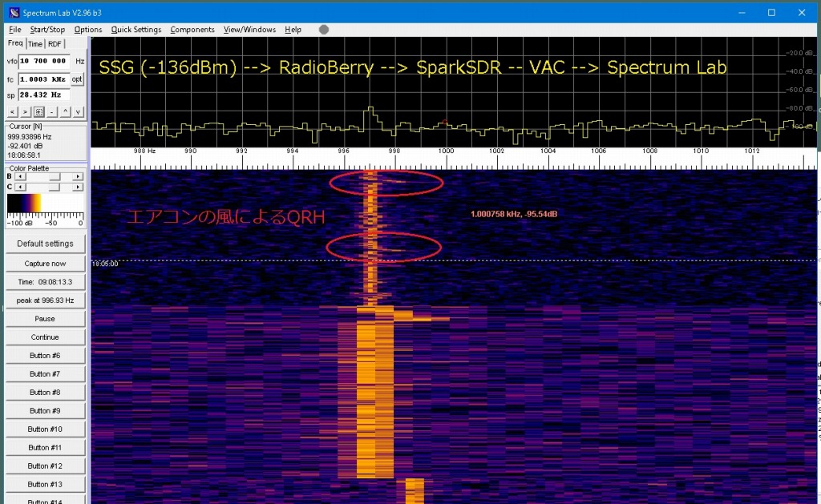The image size is (821, 504).
Task: Click Button #11
Action: [x=45, y=447]
